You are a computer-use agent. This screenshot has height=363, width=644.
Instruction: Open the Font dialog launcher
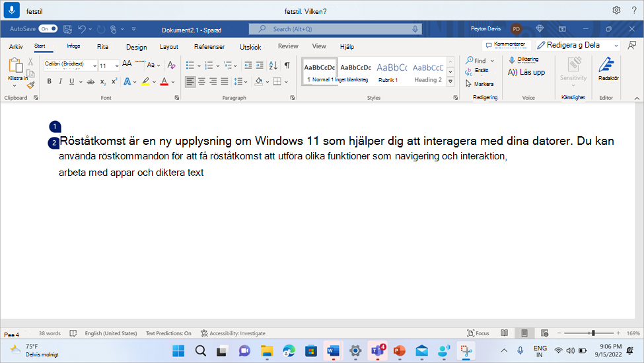point(177,98)
